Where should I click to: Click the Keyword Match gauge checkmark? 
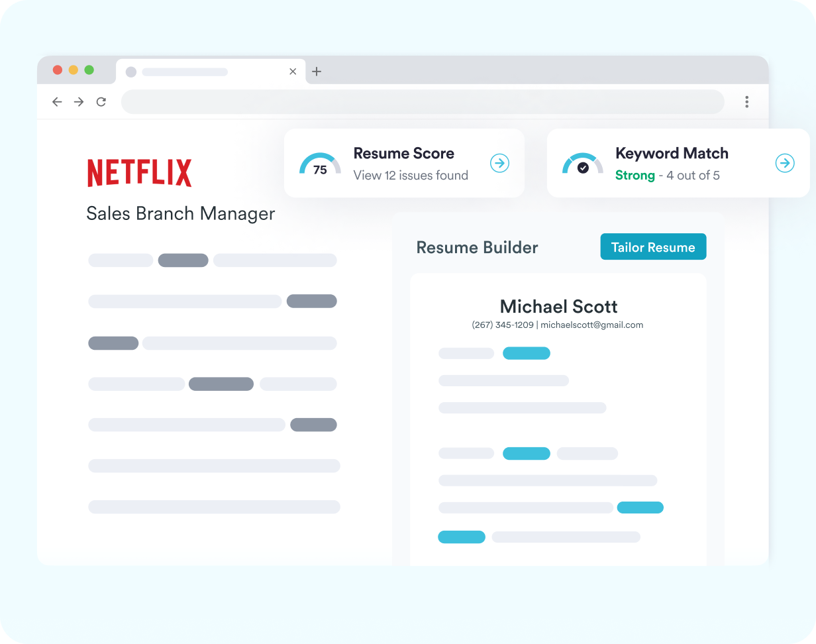tap(582, 167)
